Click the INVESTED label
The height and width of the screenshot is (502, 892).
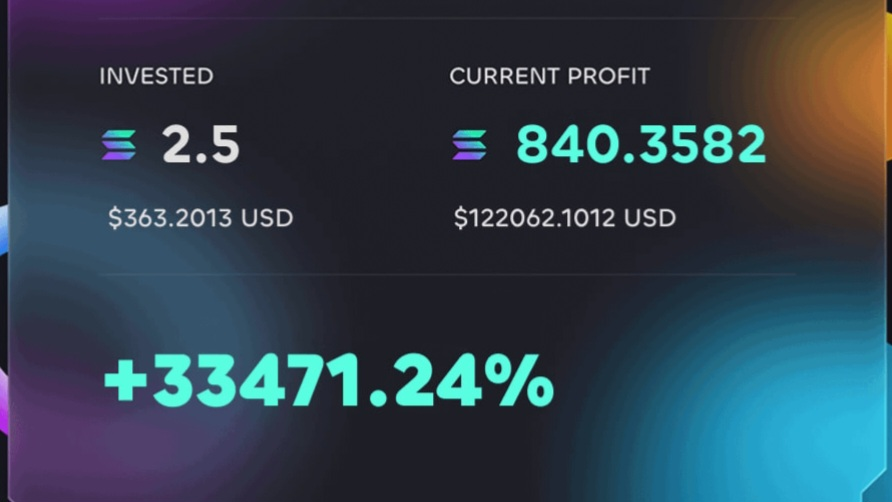(x=156, y=76)
